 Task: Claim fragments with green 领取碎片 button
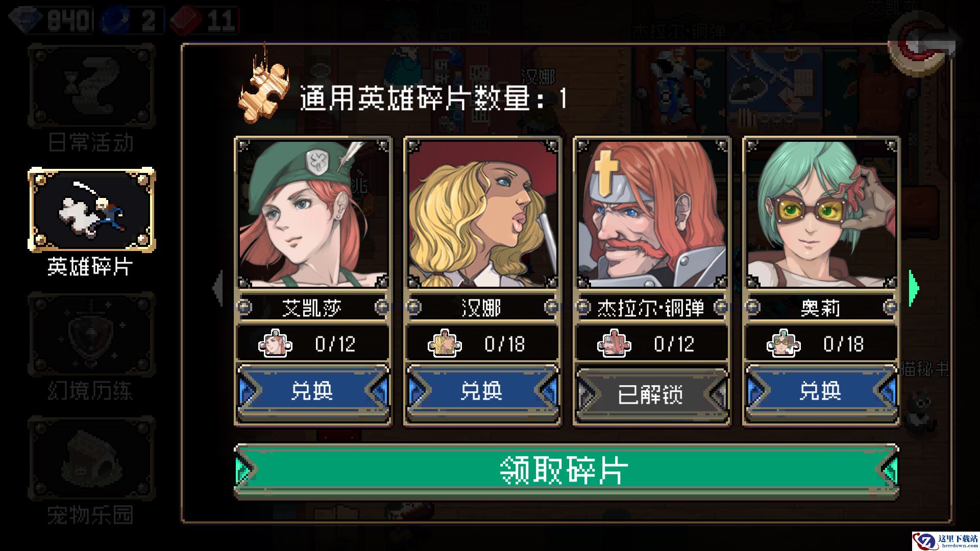[x=567, y=471]
